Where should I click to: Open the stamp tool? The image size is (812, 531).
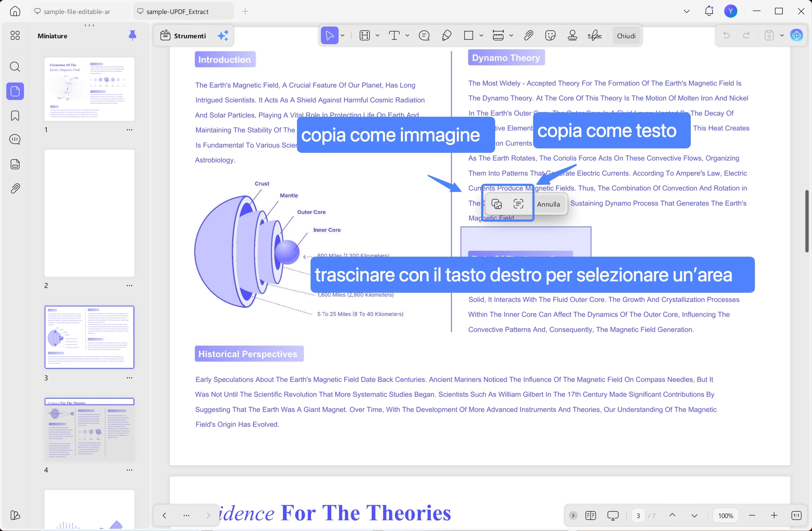point(573,35)
